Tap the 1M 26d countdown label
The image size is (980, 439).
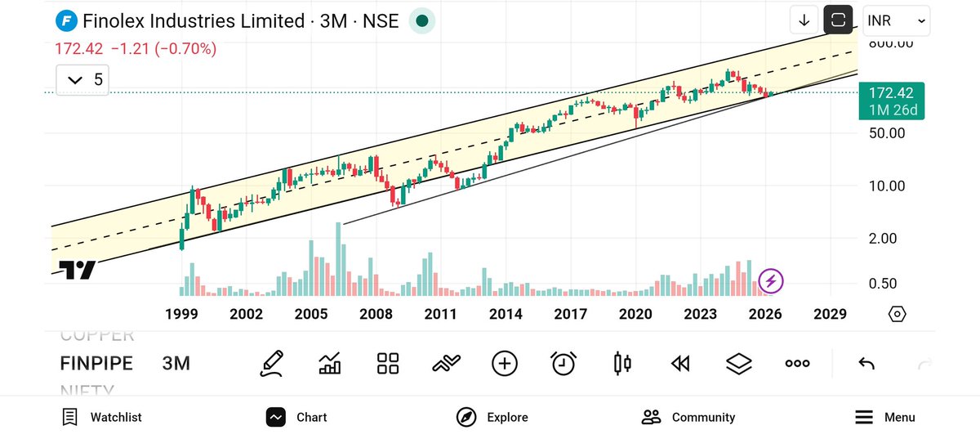[892, 110]
